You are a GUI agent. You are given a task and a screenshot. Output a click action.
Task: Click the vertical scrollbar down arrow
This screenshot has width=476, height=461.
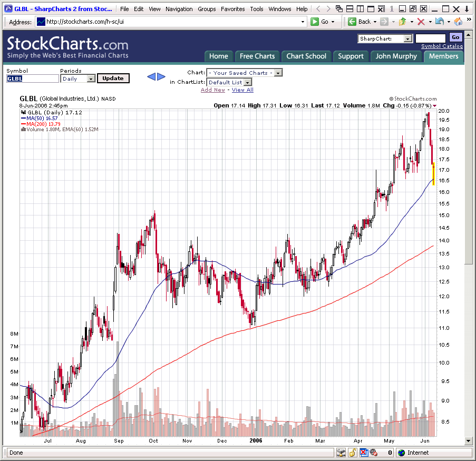469,441
